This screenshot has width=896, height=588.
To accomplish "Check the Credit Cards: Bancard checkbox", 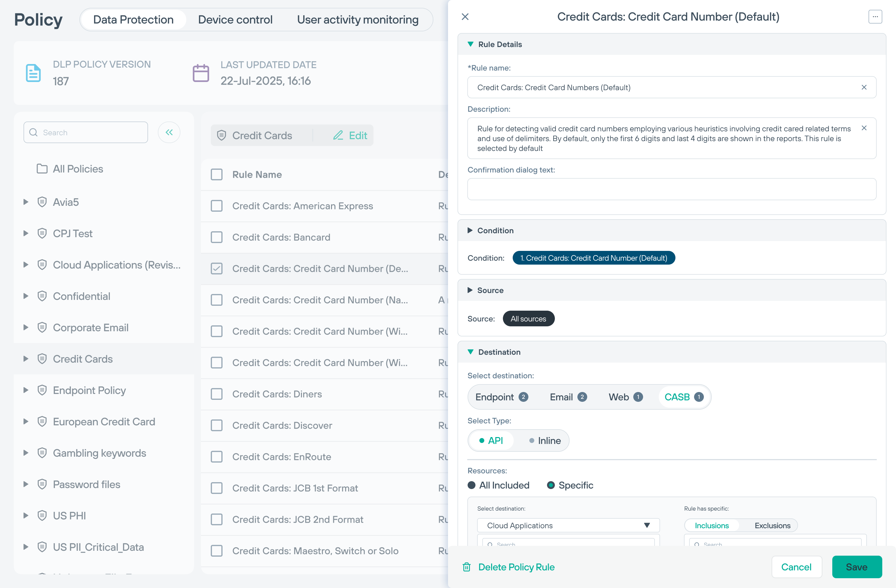I will 216,237.
